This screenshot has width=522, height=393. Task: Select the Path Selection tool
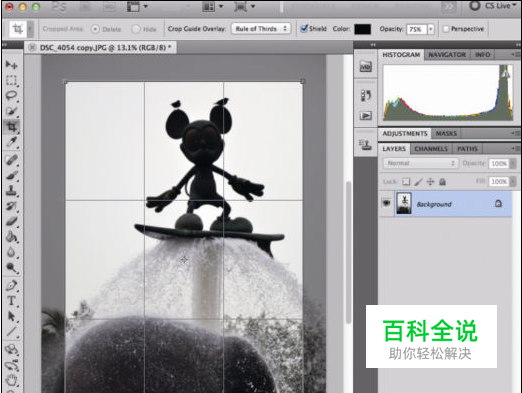(x=11, y=316)
